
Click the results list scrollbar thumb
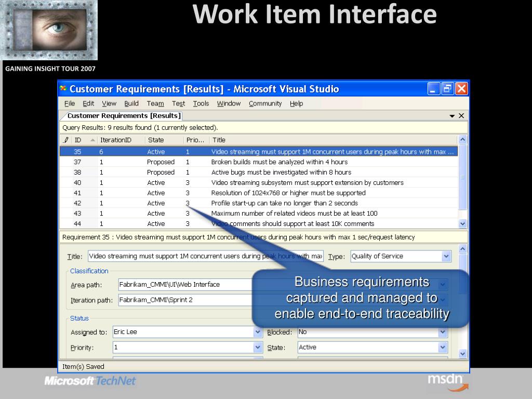coord(462,177)
